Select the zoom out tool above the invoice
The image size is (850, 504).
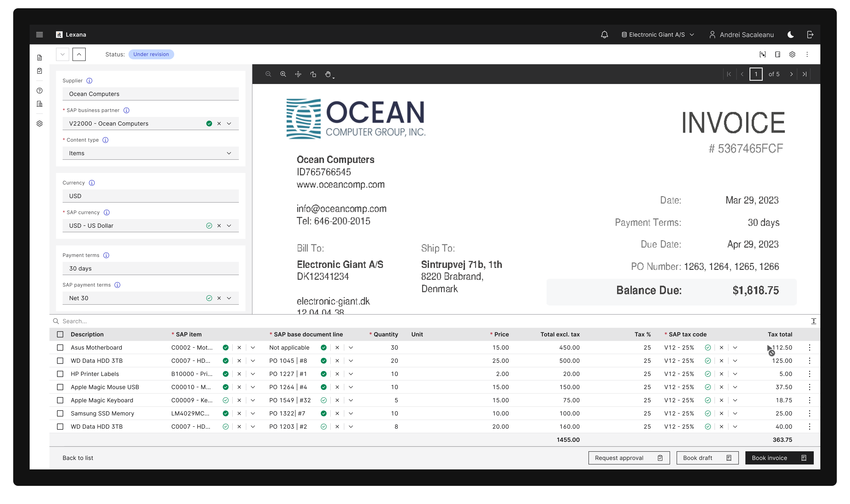tap(268, 74)
